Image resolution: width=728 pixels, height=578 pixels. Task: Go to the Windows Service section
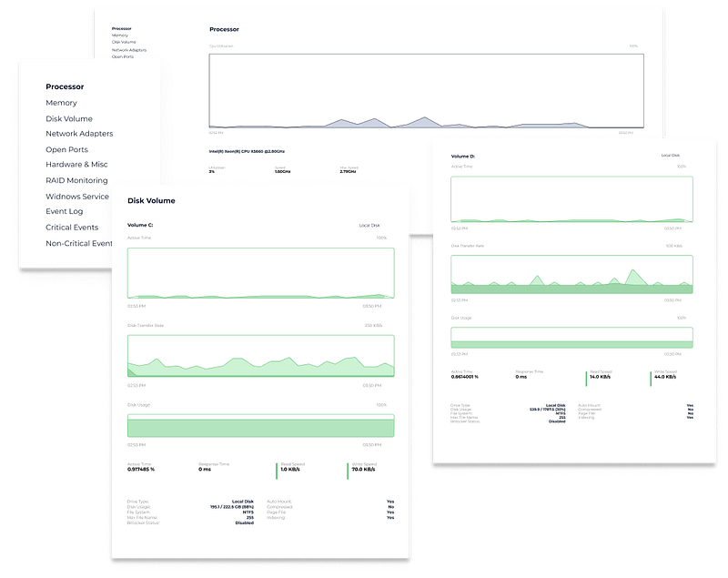pyautogui.click(x=79, y=195)
